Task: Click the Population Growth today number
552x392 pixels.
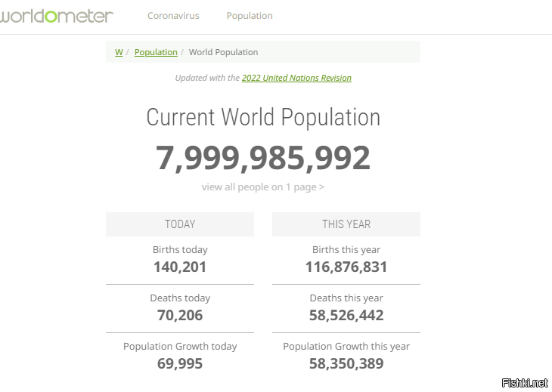Action: tap(180, 363)
